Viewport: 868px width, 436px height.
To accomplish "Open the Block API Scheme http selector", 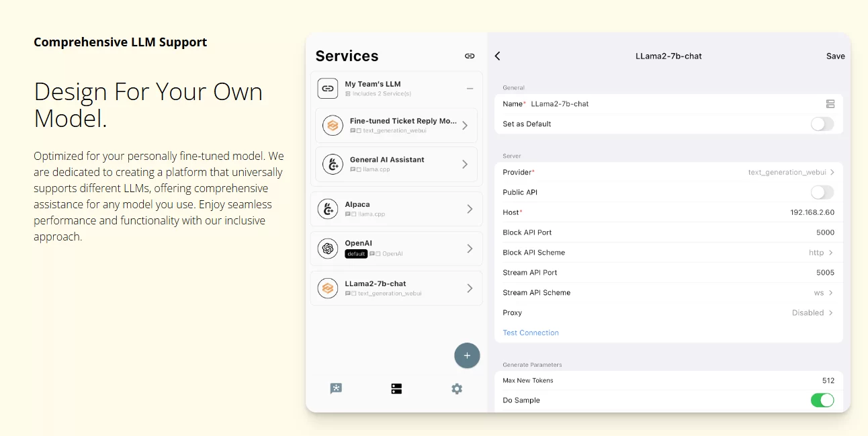I will 820,253.
